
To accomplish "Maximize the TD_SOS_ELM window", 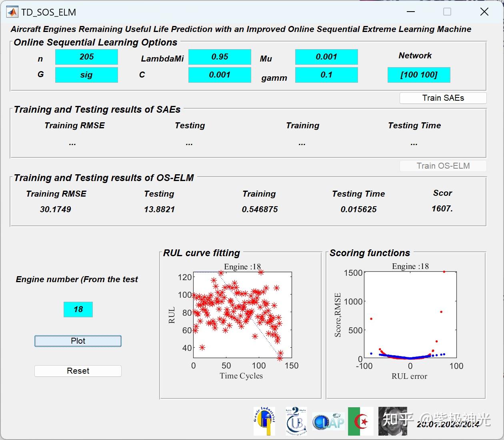I will click(447, 12).
